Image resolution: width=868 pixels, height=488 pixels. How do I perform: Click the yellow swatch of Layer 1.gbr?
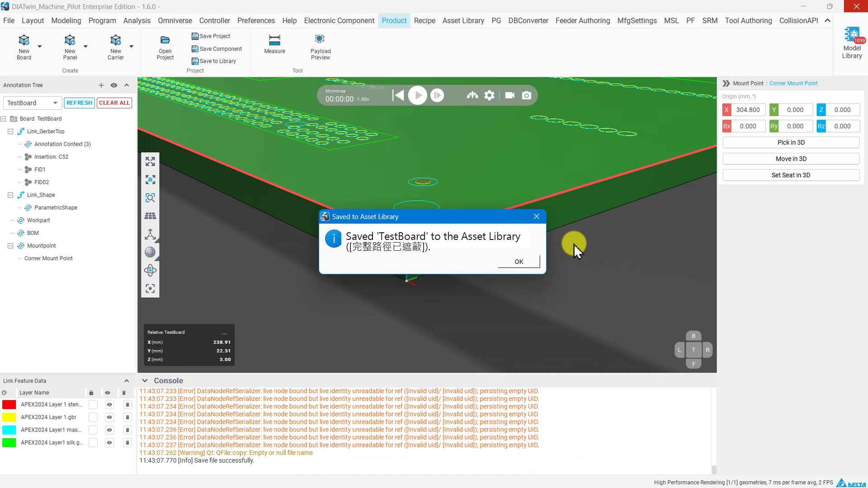[9, 417]
